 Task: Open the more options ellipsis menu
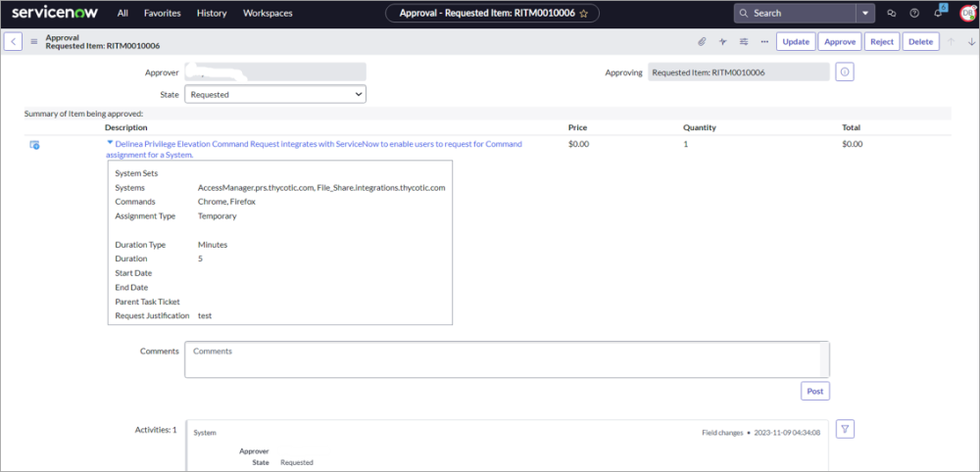[x=764, y=42]
